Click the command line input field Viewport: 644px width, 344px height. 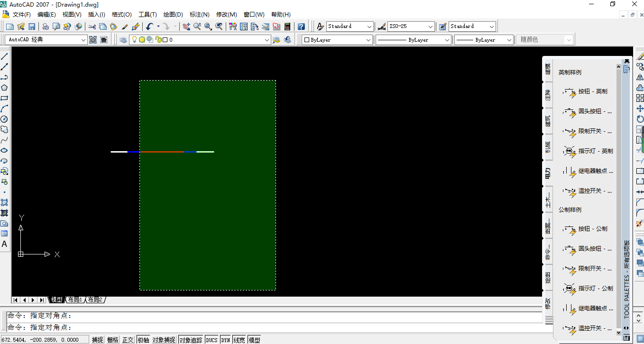[x=275, y=327]
